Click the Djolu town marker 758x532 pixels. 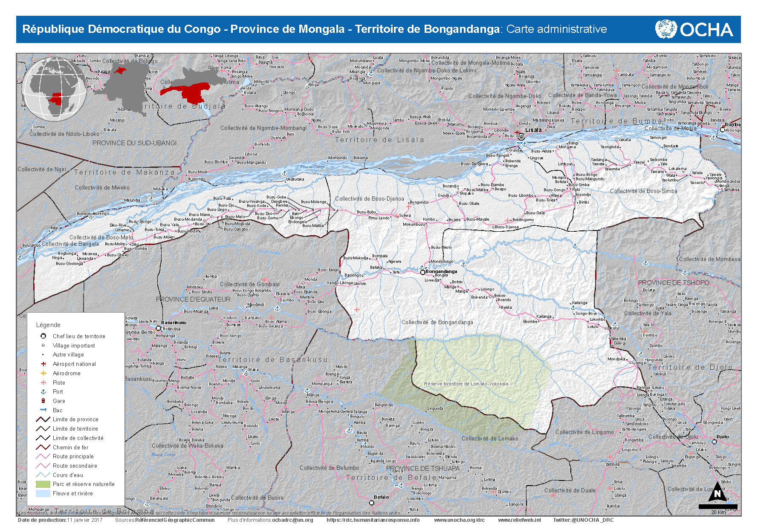click(715, 442)
